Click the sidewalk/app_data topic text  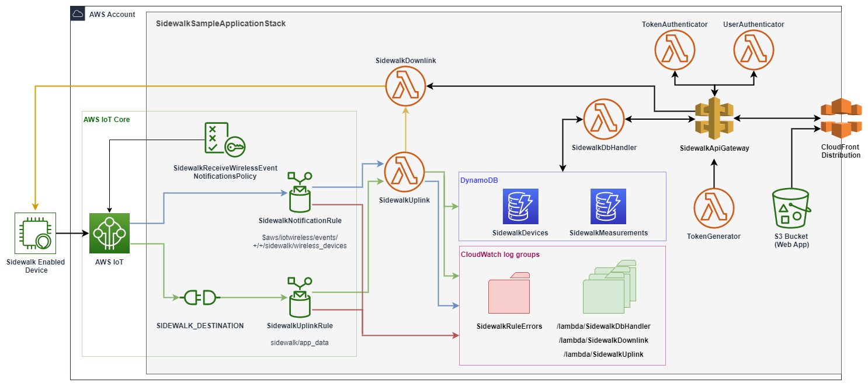(300, 343)
